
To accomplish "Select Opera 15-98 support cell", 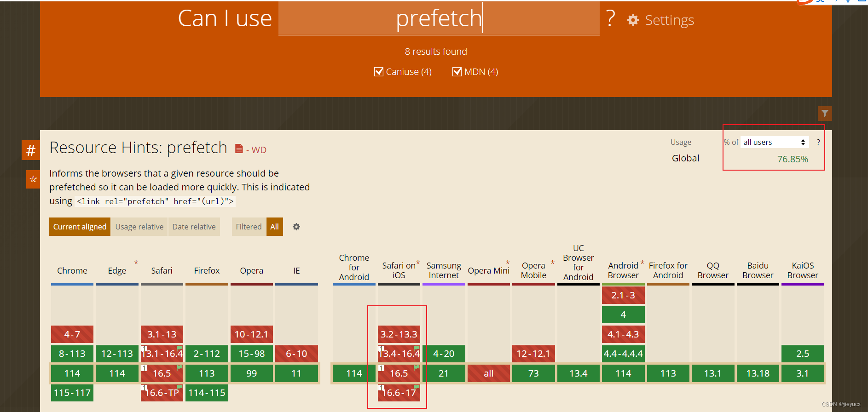I will point(252,354).
